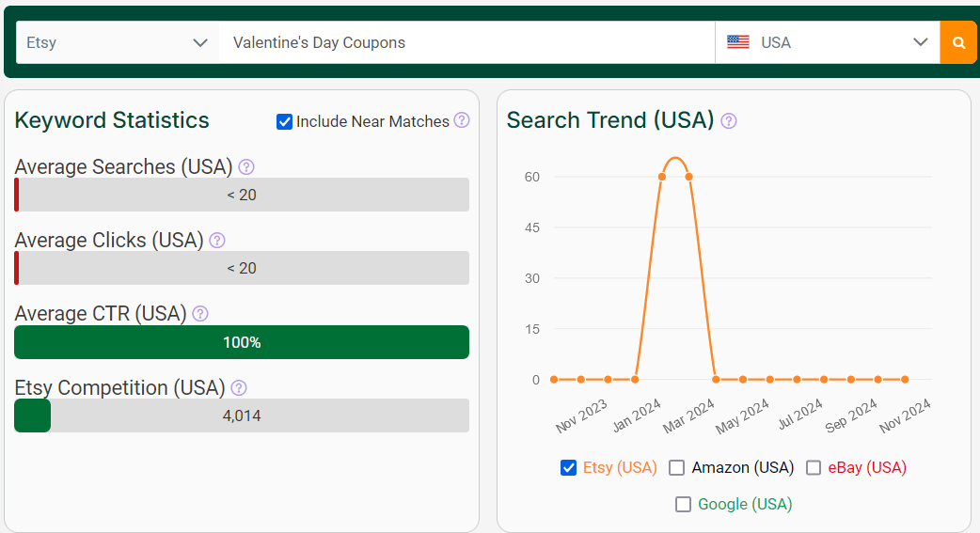Expand the USA country dropdown
The width and height of the screenshot is (980, 533).
coord(828,42)
